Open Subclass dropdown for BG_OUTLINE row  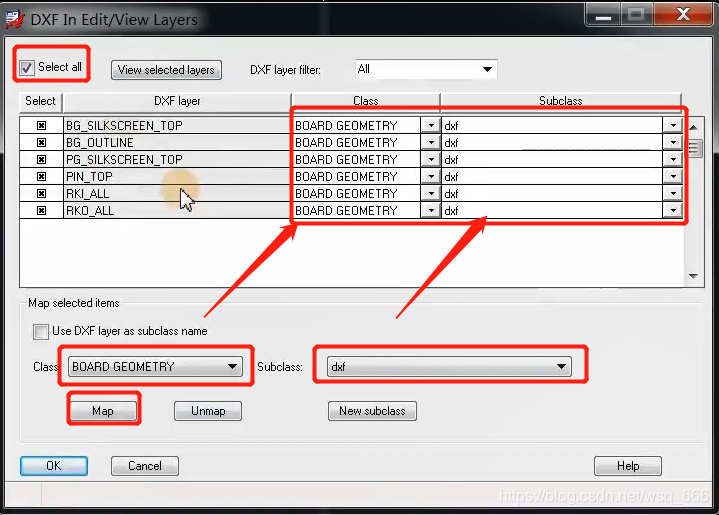[x=673, y=142]
